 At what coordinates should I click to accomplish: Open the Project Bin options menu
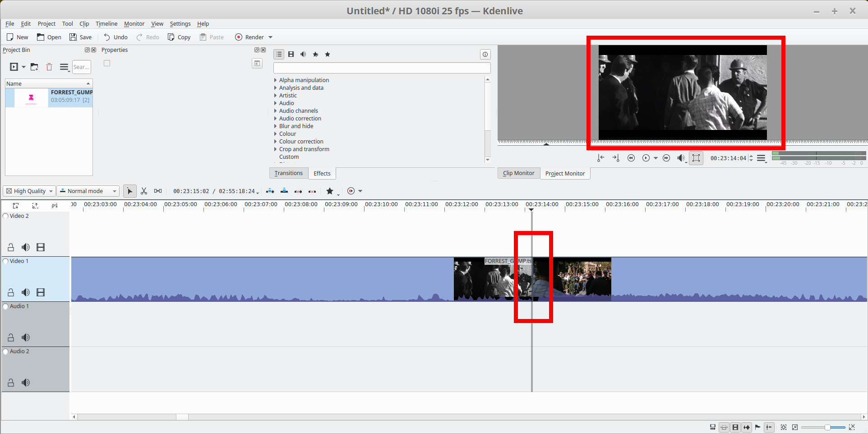coord(64,67)
